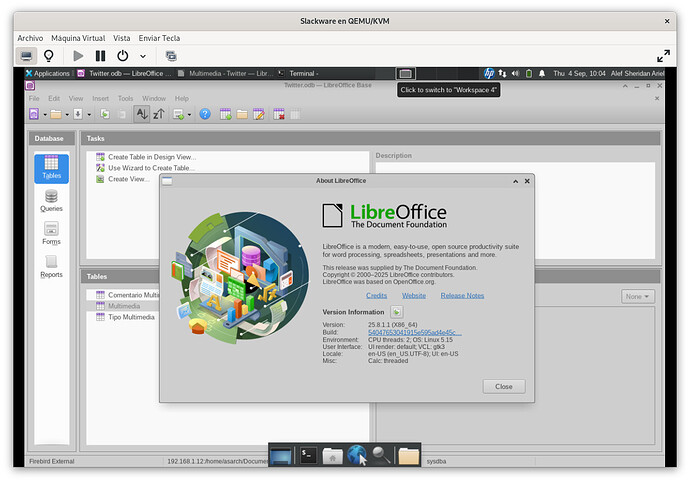This screenshot has width=690, height=482.
Task: Pause the Slackware virtual machine
Action: (100, 56)
